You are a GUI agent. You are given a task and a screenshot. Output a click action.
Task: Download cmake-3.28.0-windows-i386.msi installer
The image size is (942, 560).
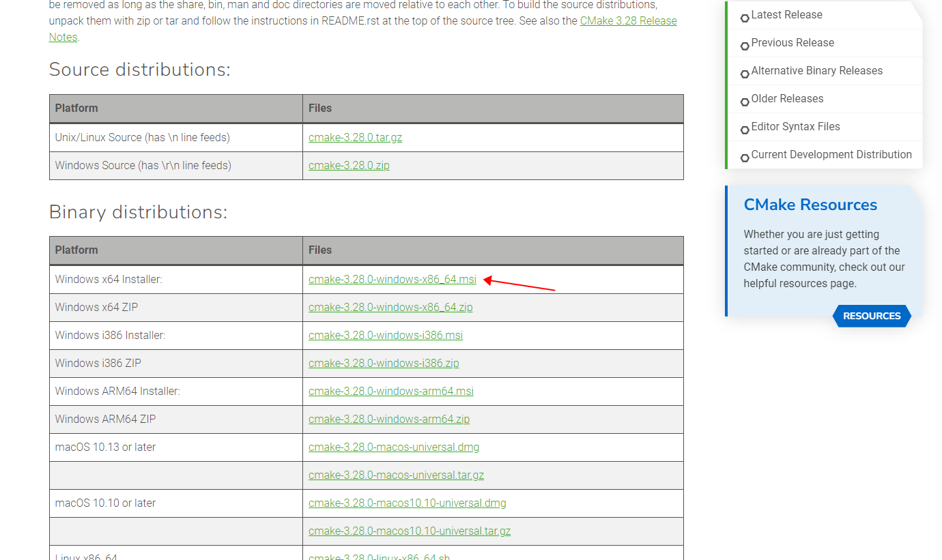coord(386,335)
